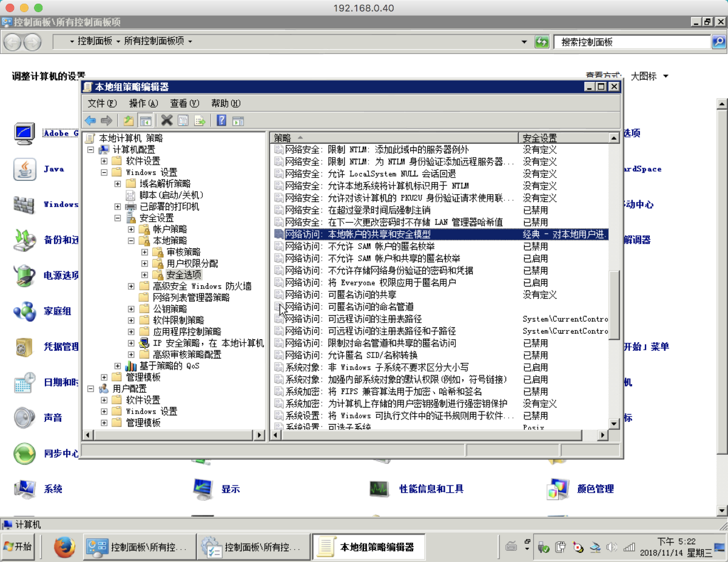Select the 用户权限分配 tree item
Viewport: 728px width, 562px height.
pyautogui.click(x=192, y=263)
